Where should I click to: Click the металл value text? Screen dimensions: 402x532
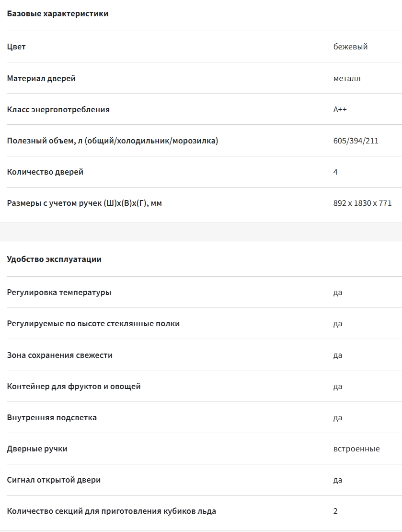347,78
